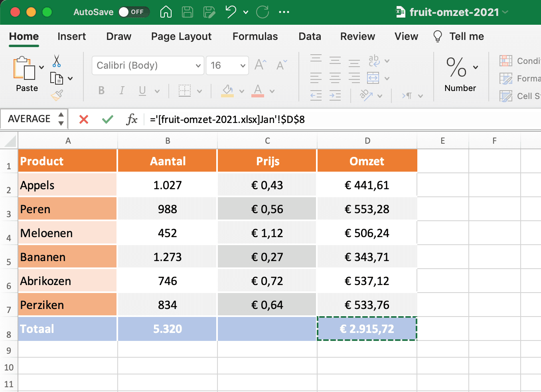
Task: Click inside the formula bar
Action: 279,119
